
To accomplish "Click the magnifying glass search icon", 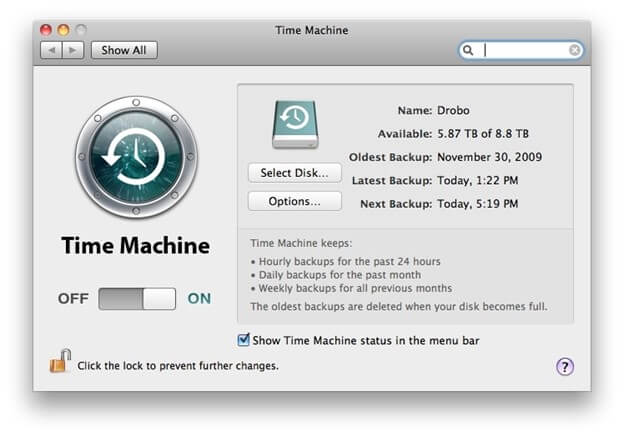I will (x=468, y=50).
